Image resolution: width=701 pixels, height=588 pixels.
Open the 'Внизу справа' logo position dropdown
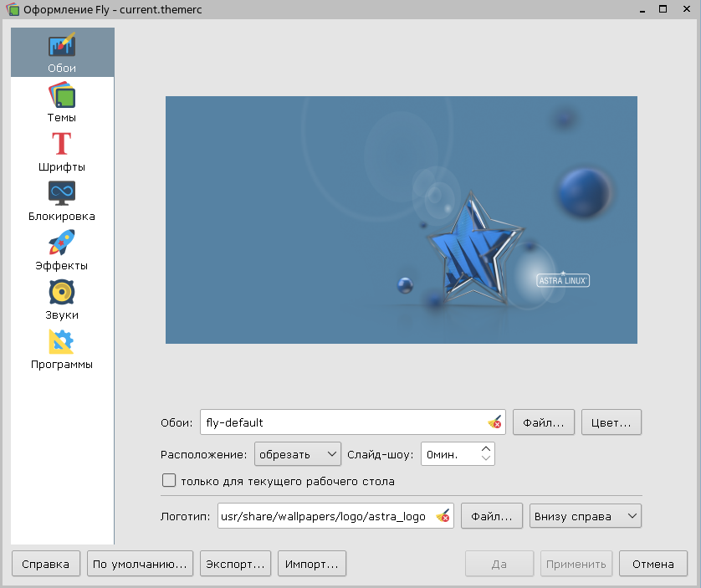point(586,516)
